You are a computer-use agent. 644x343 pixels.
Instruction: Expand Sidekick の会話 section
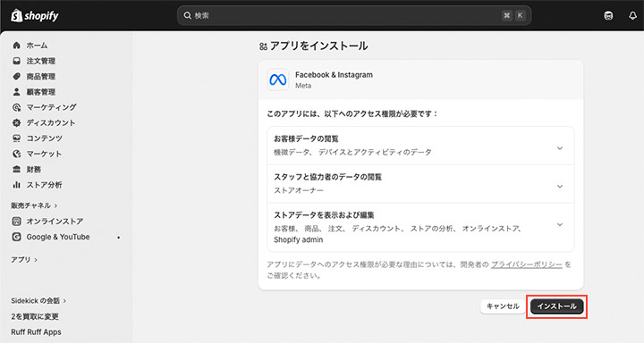(x=38, y=301)
